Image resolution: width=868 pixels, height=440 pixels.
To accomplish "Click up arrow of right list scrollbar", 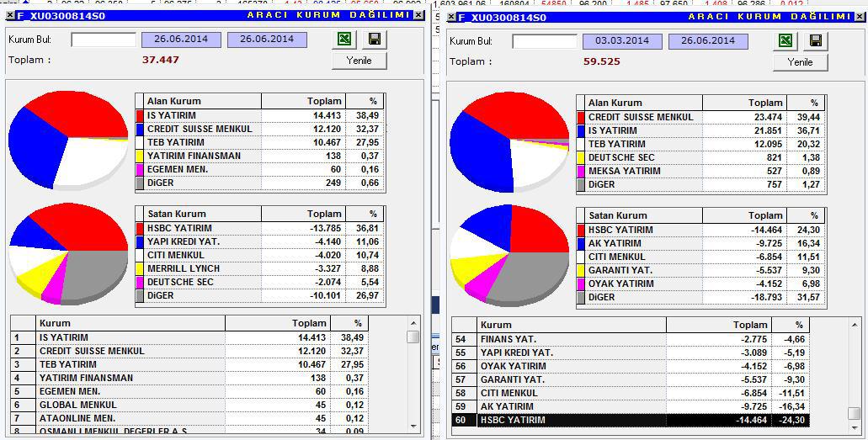I will tap(855, 325).
